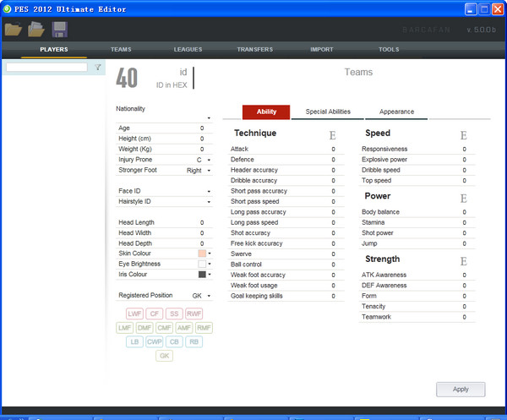The height and width of the screenshot is (420, 507).
Task: Toggle the RMF position
Action: (204, 328)
